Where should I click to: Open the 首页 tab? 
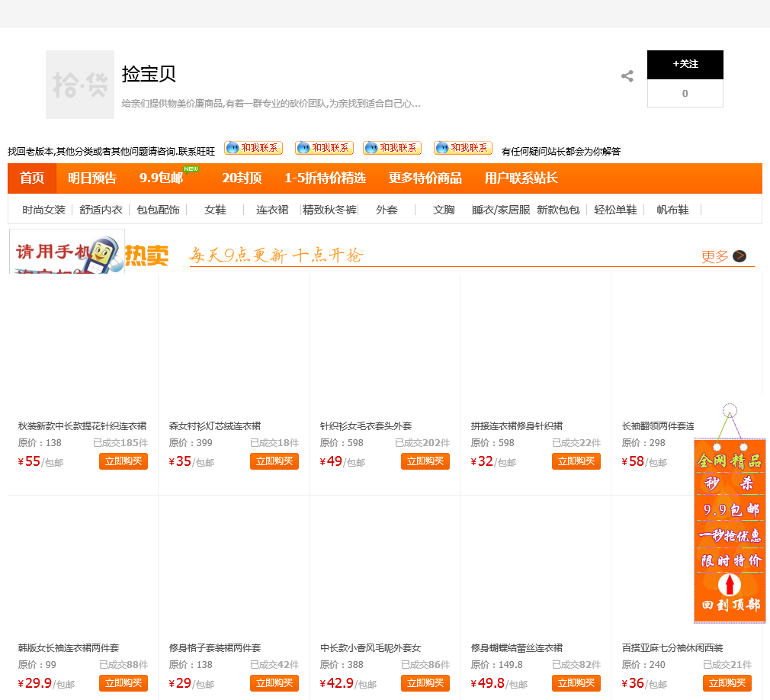coord(32,178)
